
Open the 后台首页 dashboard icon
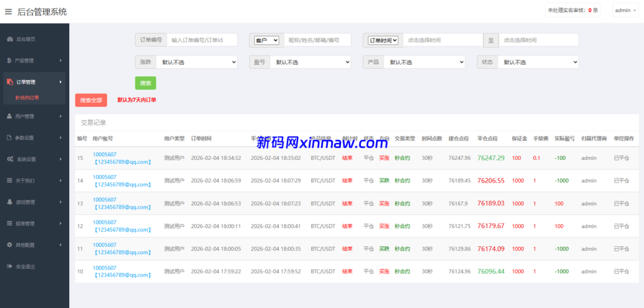point(10,40)
